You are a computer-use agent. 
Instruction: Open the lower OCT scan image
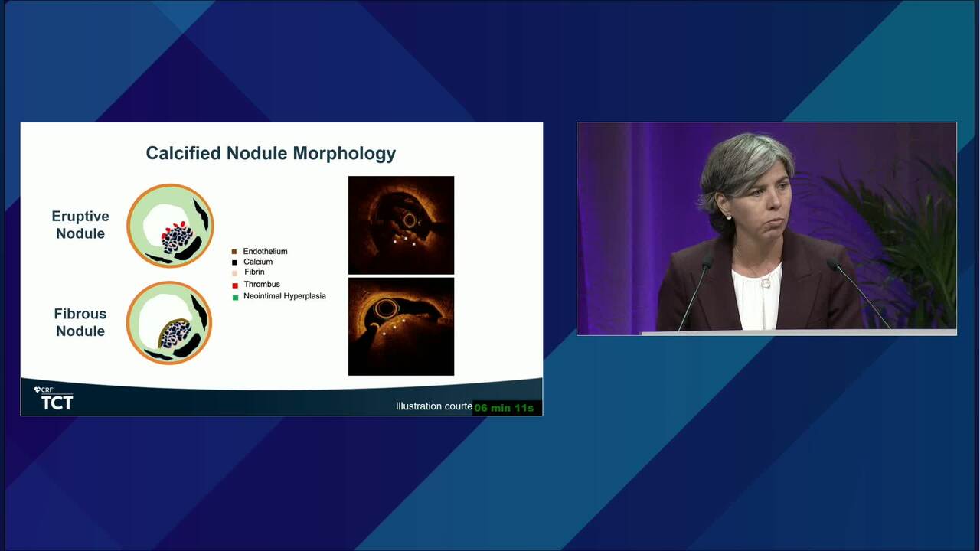pos(401,327)
